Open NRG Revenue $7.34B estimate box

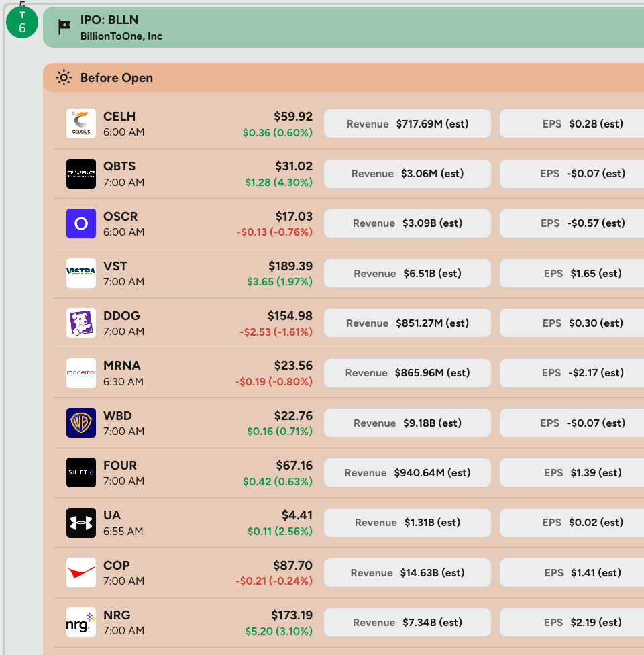[408, 622]
